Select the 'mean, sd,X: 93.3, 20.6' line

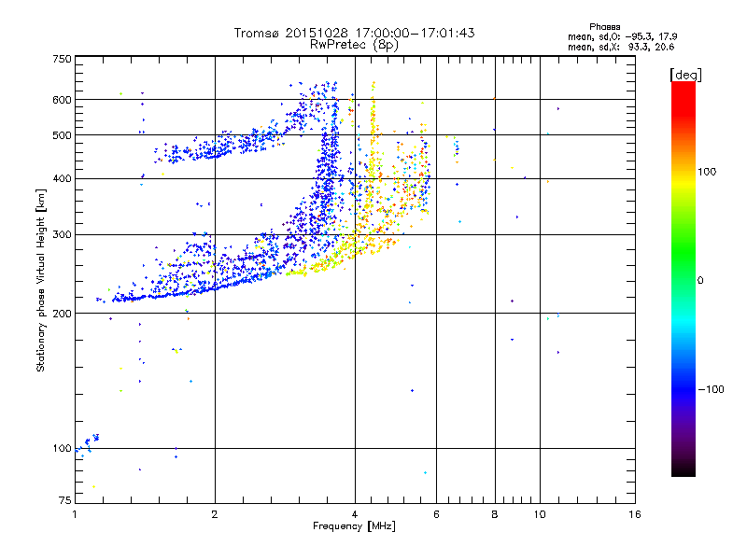(621, 47)
